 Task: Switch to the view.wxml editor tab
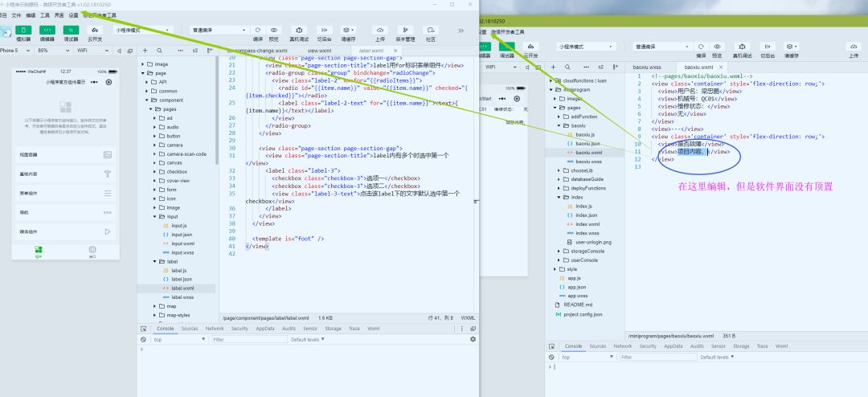(319, 51)
